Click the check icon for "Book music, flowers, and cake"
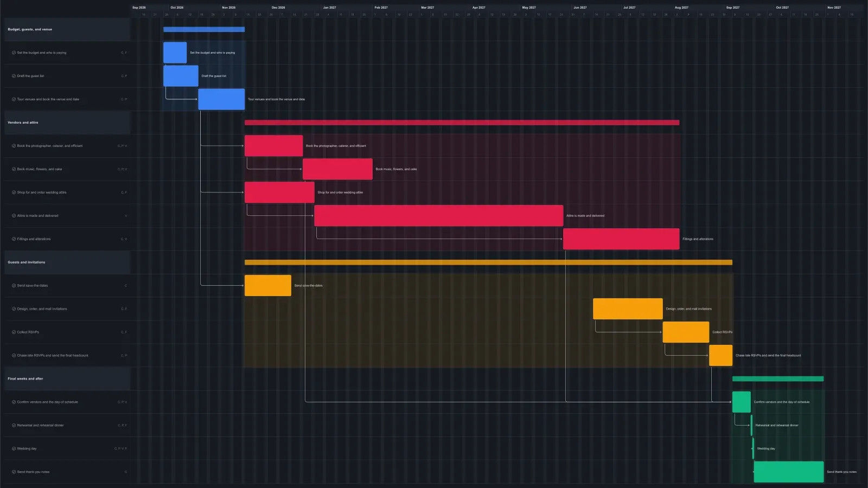Image resolution: width=868 pixels, height=488 pixels. pyautogui.click(x=14, y=169)
